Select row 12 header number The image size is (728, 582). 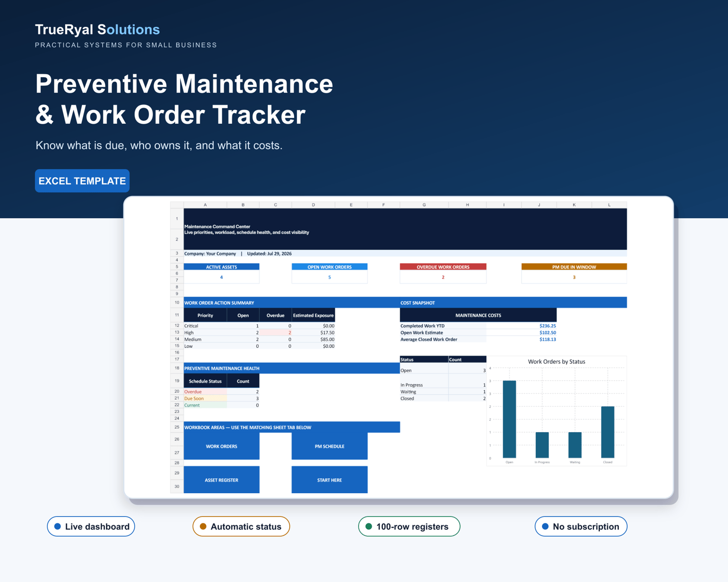pos(177,325)
